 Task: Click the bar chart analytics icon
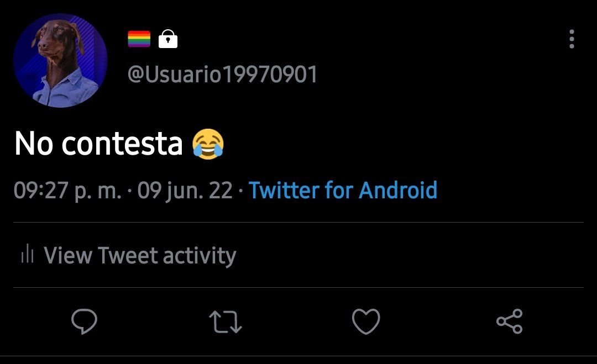point(28,254)
